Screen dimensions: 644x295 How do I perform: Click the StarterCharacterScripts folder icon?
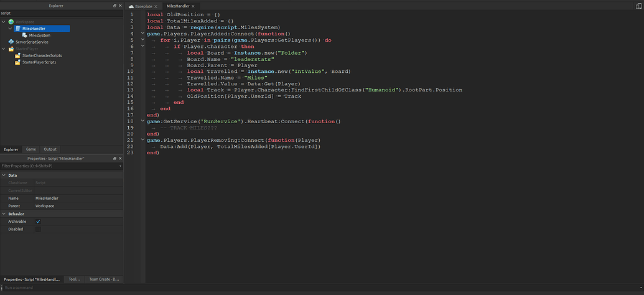pos(17,55)
